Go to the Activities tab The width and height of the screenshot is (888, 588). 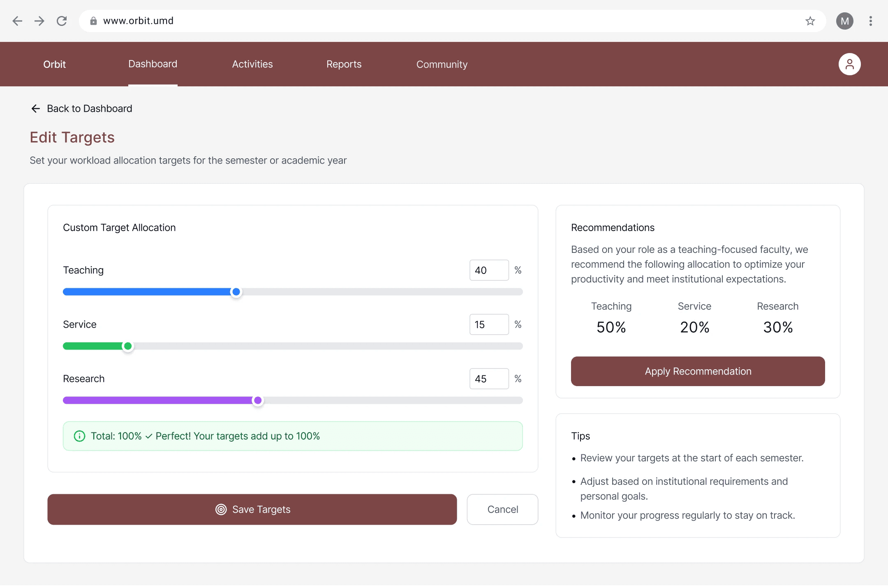click(x=252, y=64)
